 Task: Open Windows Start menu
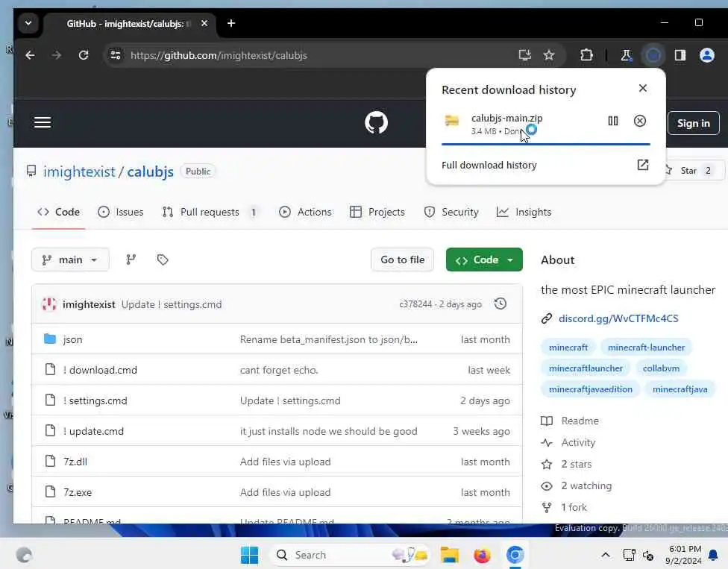[x=249, y=555]
